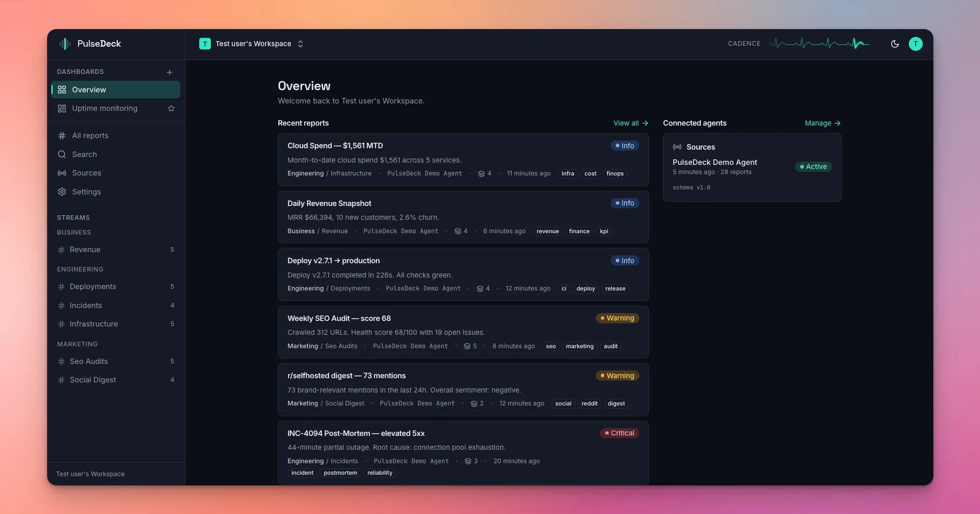Click the Manage arrow icon

point(837,123)
